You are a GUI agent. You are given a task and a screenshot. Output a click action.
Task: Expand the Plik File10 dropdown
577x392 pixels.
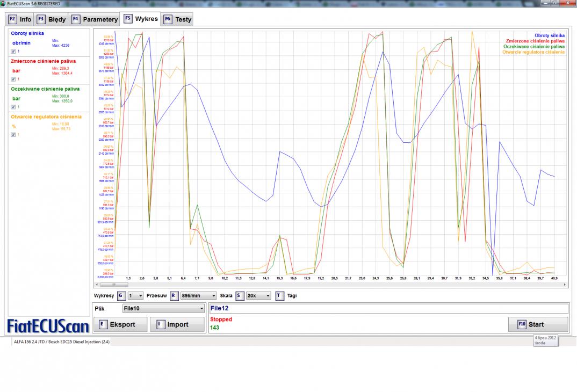(x=163, y=309)
